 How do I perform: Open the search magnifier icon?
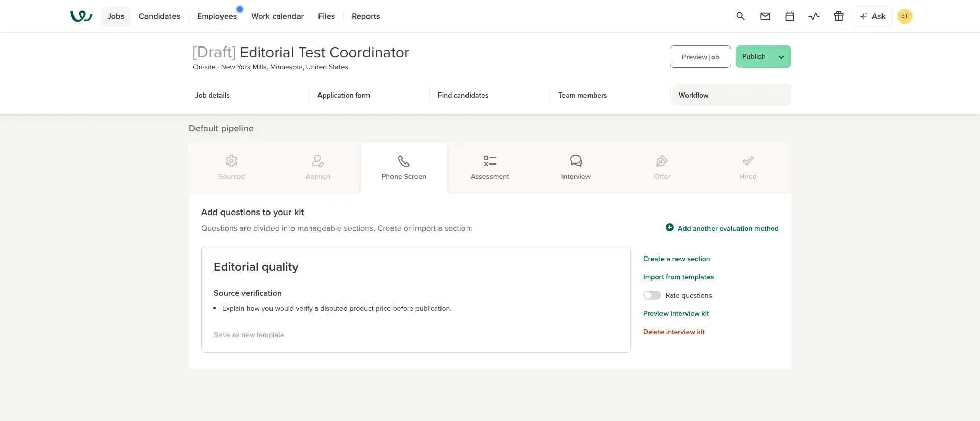click(740, 16)
